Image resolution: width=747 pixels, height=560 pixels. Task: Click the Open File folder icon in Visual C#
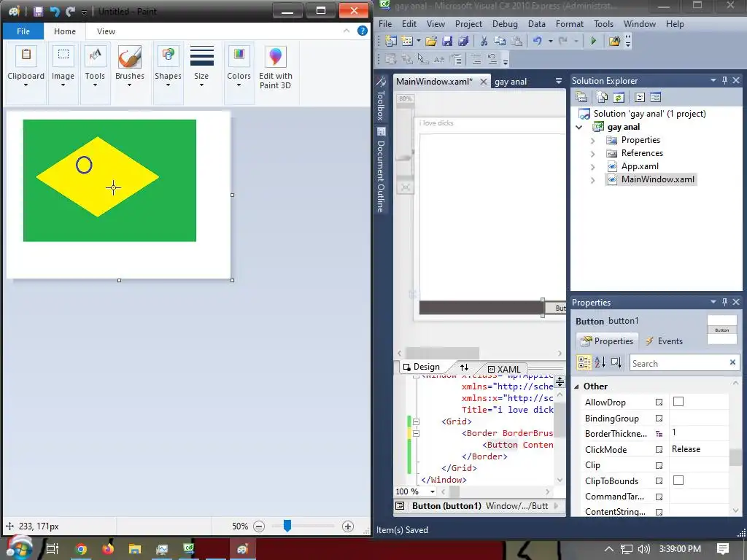(431, 41)
